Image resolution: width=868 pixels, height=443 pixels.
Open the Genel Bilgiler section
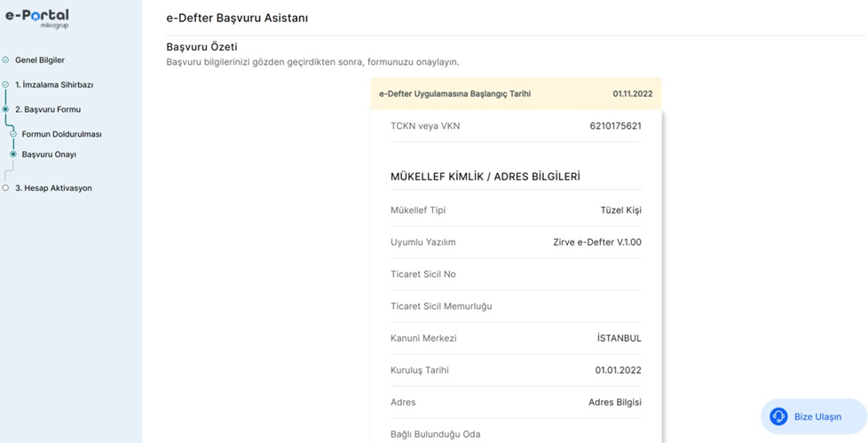point(40,60)
